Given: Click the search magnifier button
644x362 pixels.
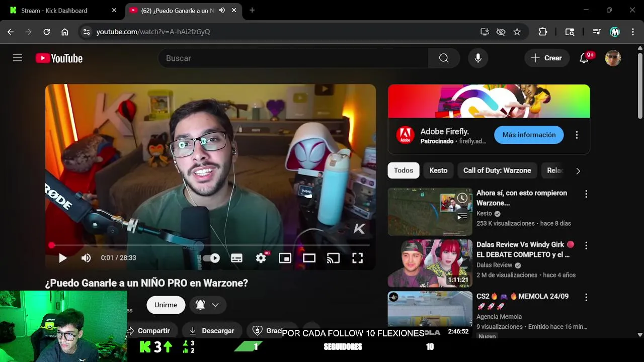Looking at the screenshot, I should (444, 58).
